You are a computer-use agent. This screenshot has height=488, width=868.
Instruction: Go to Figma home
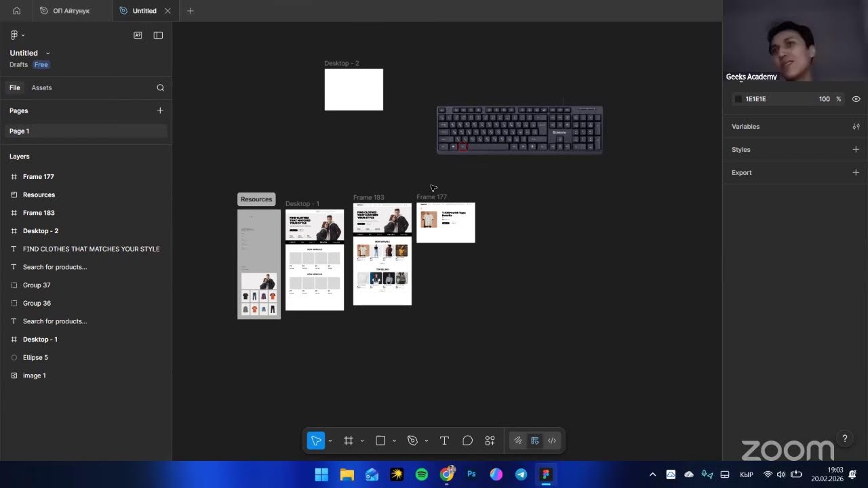16,11
